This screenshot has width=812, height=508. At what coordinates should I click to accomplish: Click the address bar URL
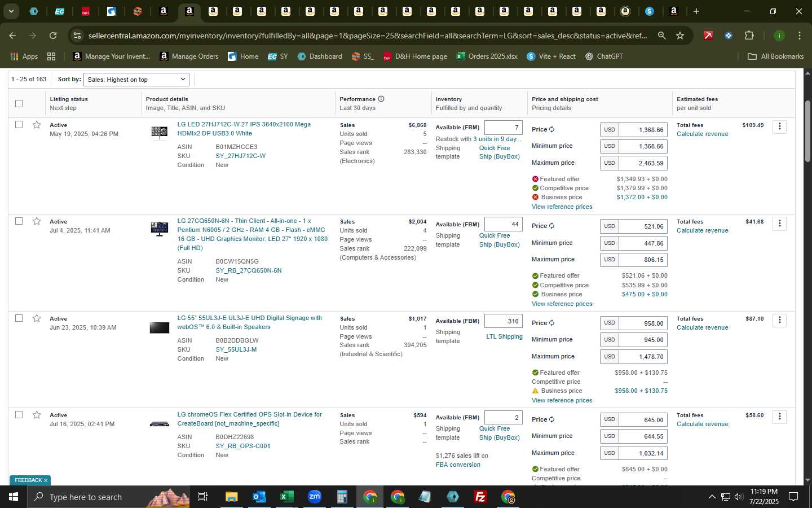pyautogui.click(x=368, y=36)
